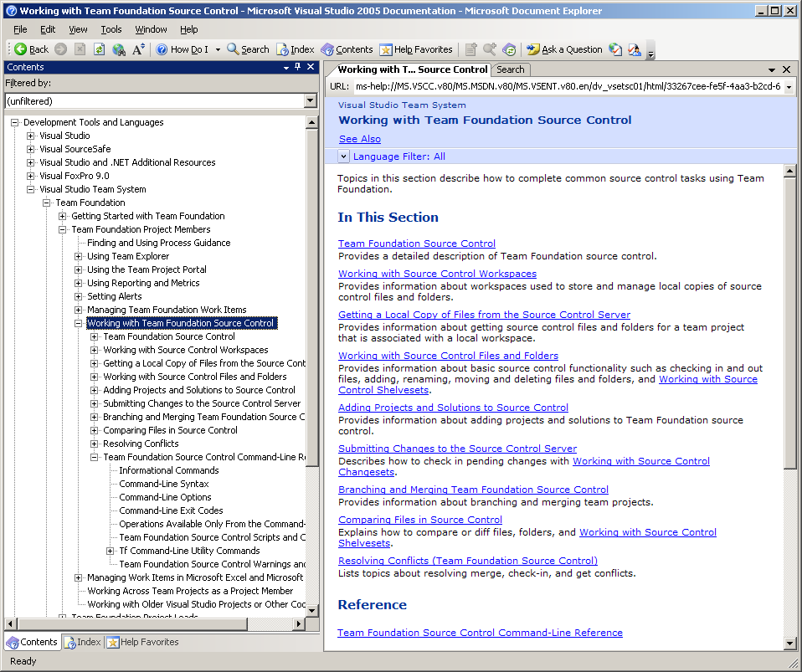Image resolution: width=802 pixels, height=672 pixels.
Task: Expand the Language Filter dropdown
Action: pyautogui.click(x=343, y=156)
